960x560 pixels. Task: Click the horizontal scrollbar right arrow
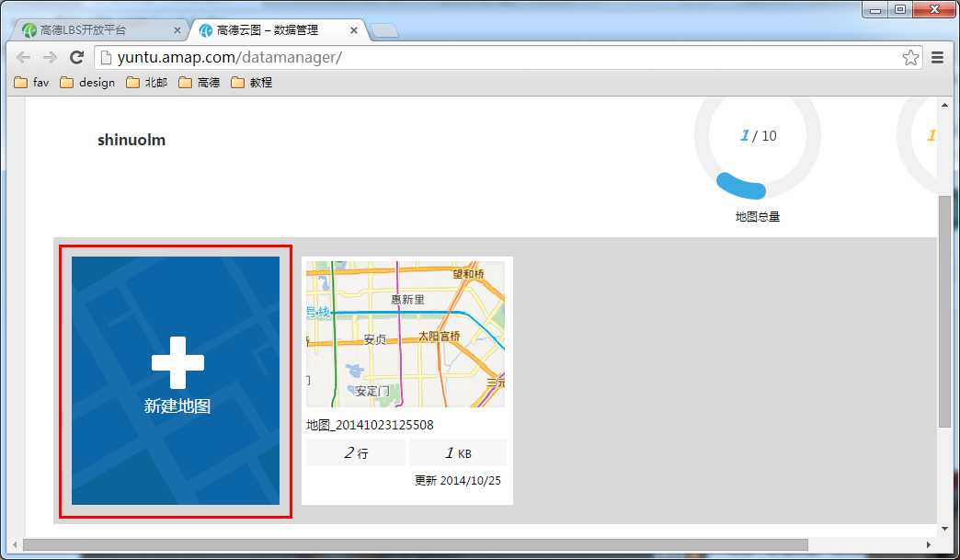click(928, 544)
